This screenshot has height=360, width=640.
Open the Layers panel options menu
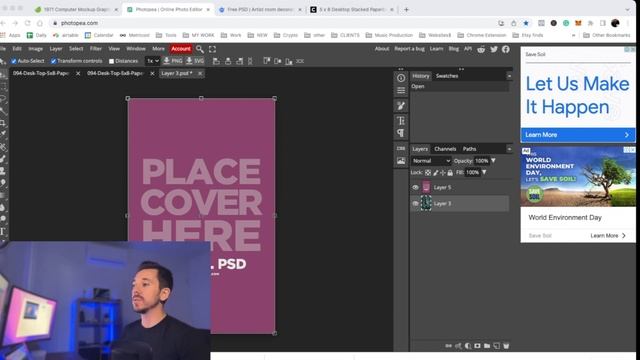(x=509, y=149)
